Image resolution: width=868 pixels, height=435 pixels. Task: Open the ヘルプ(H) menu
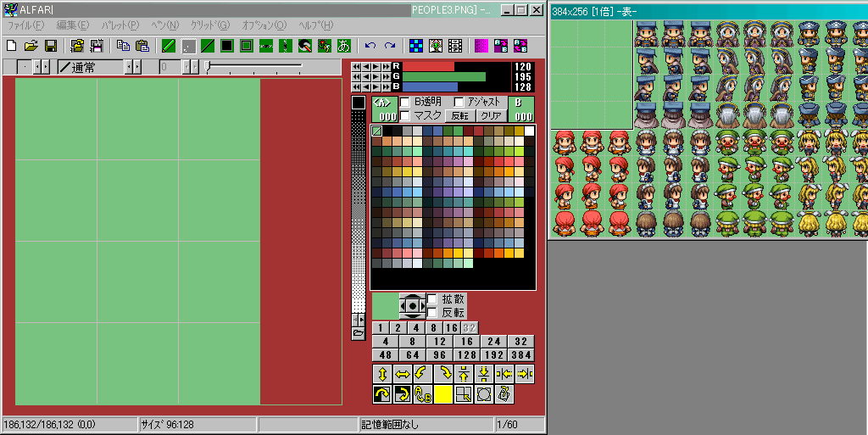tap(316, 25)
